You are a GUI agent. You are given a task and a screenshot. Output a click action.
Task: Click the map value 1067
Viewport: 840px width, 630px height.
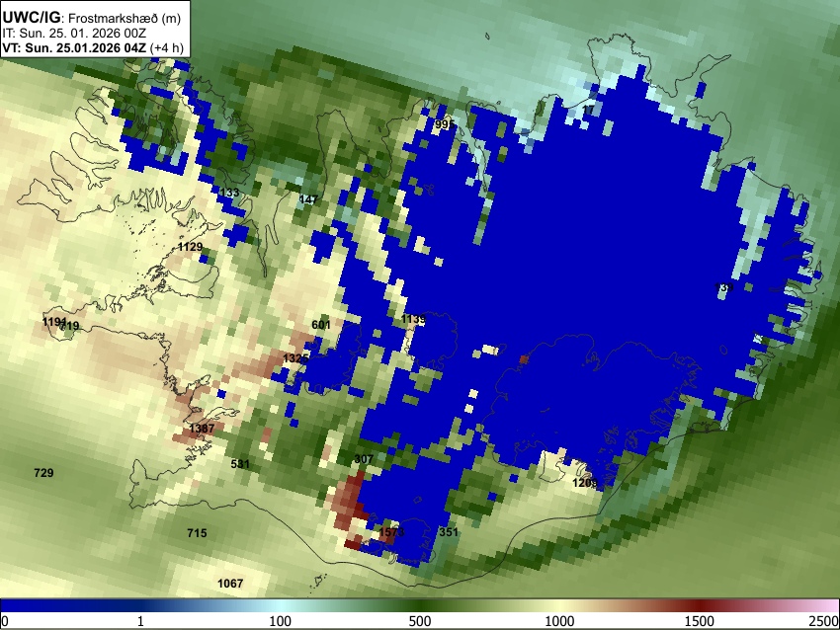coord(230,584)
